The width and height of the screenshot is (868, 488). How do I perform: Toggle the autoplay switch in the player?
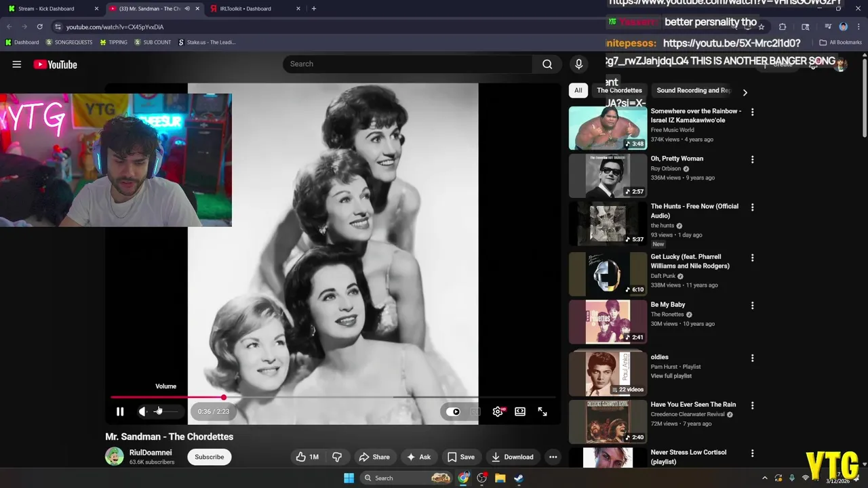[453, 411]
